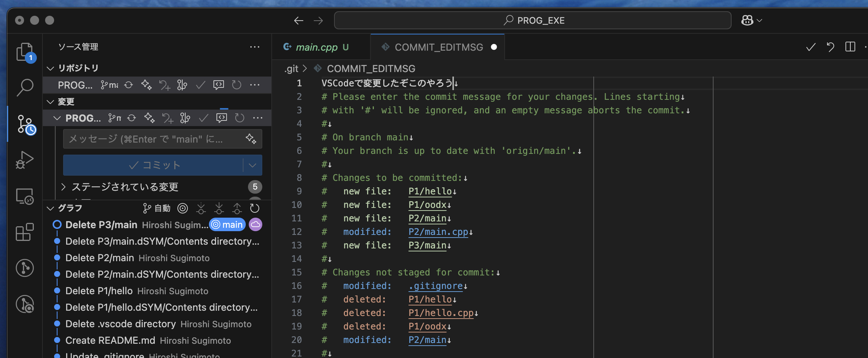Open branch selector in リポジトリ PROG row
This screenshot has height=358, width=868.
[109, 85]
